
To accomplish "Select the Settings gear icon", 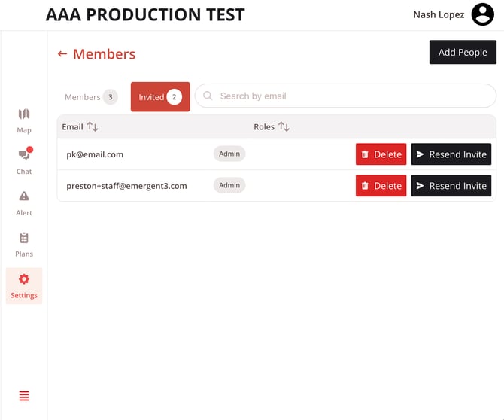I will click(24, 279).
